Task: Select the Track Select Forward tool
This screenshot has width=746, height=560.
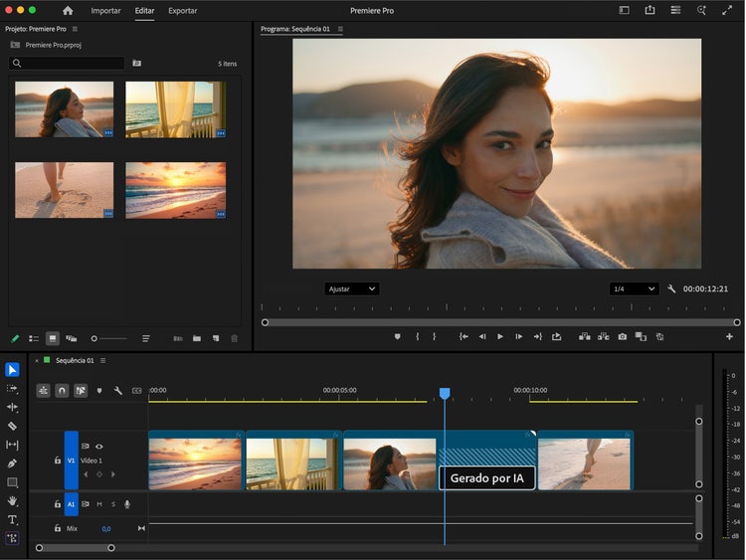Action: [x=12, y=389]
